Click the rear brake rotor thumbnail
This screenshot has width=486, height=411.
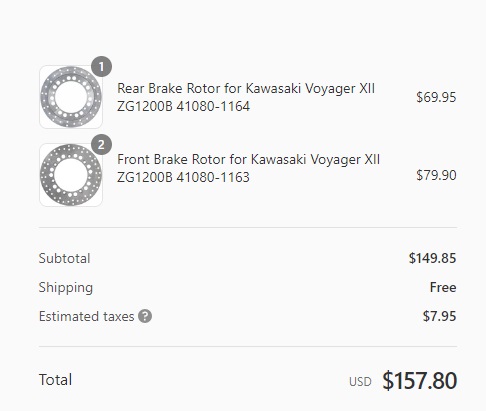pos(71,97)
